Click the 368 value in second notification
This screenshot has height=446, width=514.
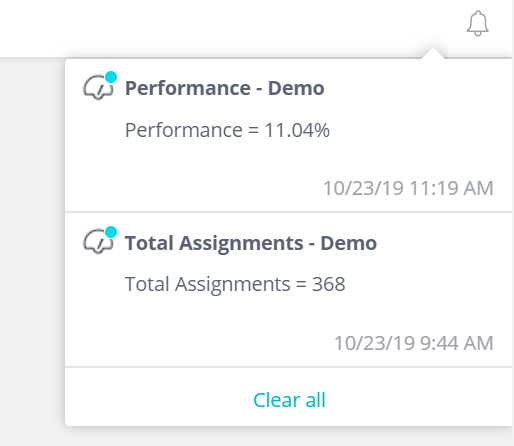point(328,284)
